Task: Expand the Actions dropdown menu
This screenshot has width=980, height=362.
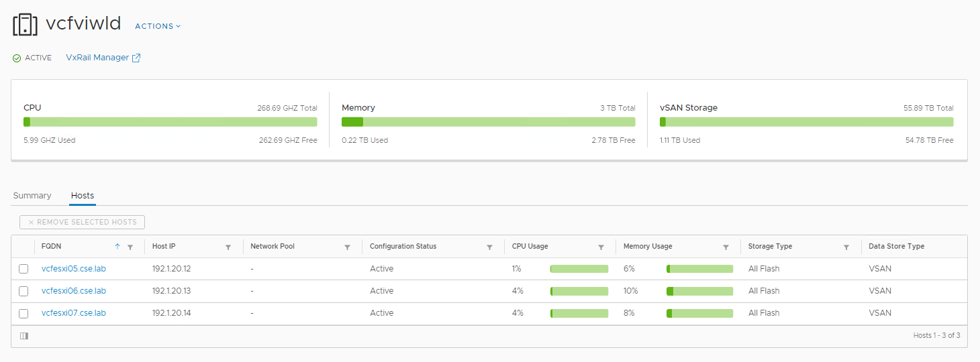Action: point(158,26)
